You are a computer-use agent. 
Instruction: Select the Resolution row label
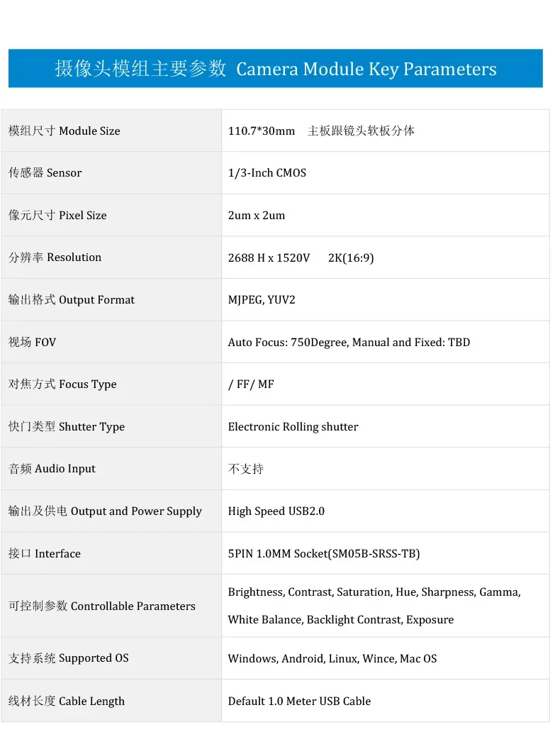pos(55,257)
